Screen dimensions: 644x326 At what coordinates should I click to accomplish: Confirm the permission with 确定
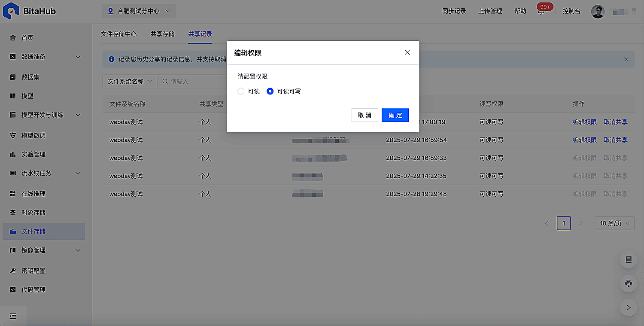[395, 115]
